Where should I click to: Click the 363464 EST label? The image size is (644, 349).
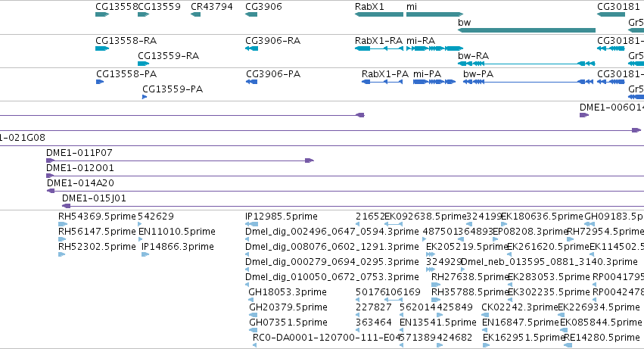374,323
